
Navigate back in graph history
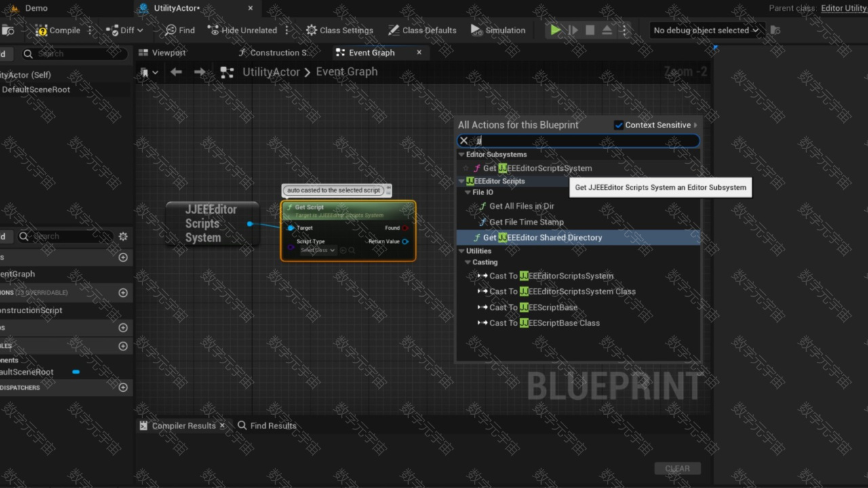(x=176, y=72)
